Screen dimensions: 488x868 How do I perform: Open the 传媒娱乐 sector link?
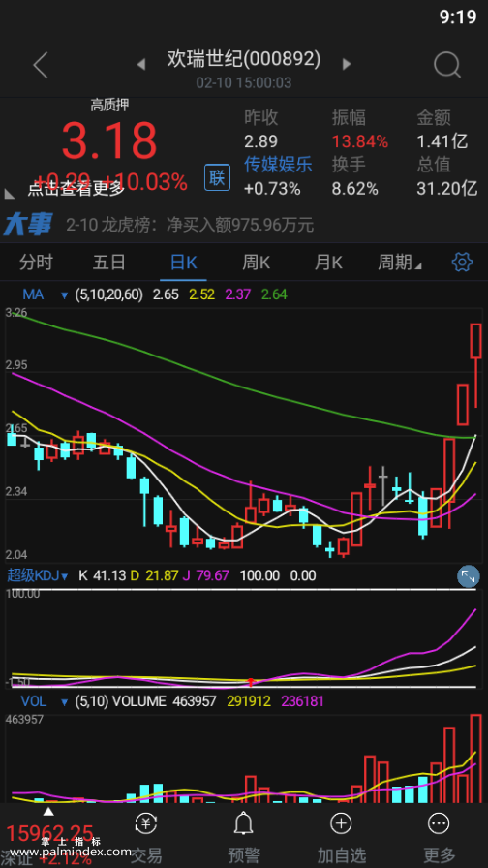278,165
